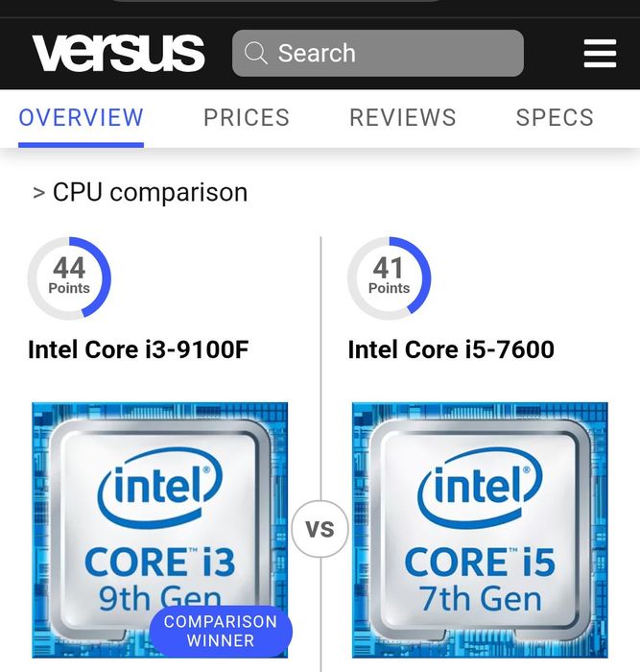The width and height of the screenshot is (640, 672).
Task: Switch to the Overview tab
Action: 81,118
